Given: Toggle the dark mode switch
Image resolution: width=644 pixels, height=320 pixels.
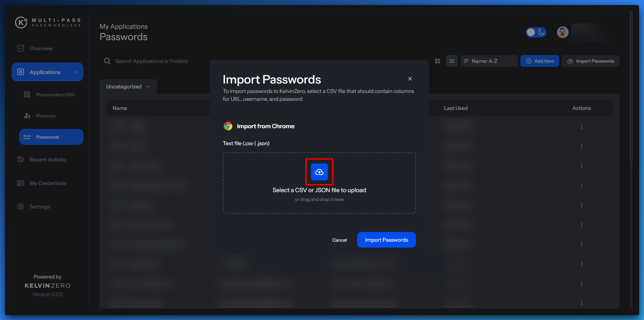Looking at the screenshot, I should point(536,32).
